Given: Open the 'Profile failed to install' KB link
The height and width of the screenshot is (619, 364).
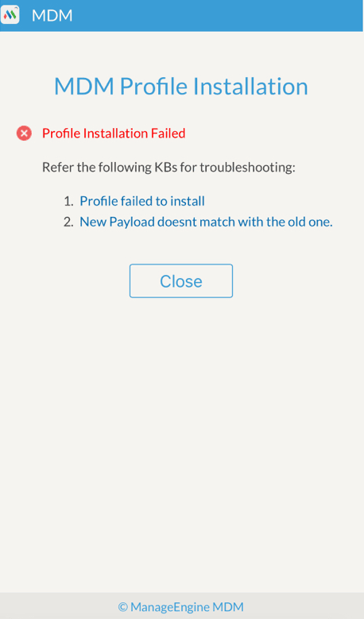Looking at the screenshot, I should point(142,201).
